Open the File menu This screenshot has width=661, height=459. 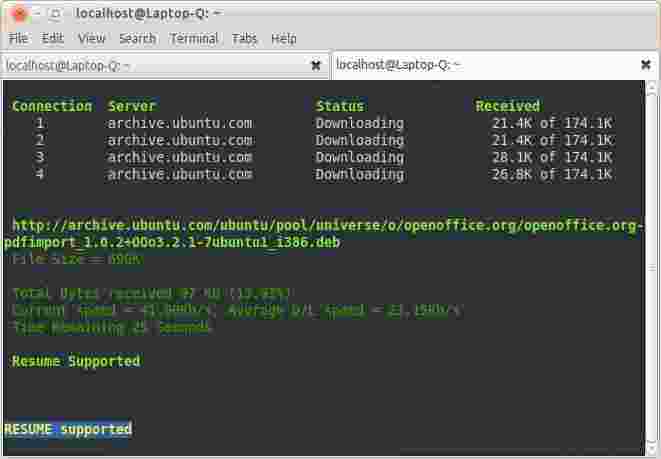(x=18, y=39)
